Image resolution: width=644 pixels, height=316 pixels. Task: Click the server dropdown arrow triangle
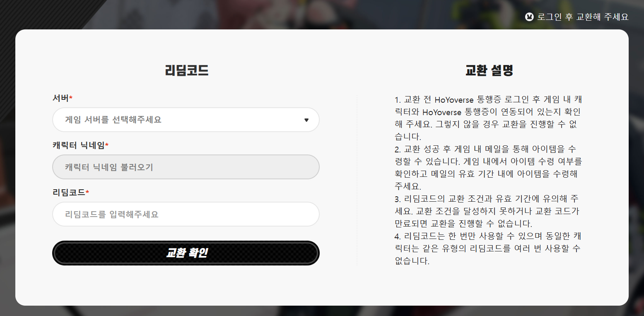click(306, 120)
